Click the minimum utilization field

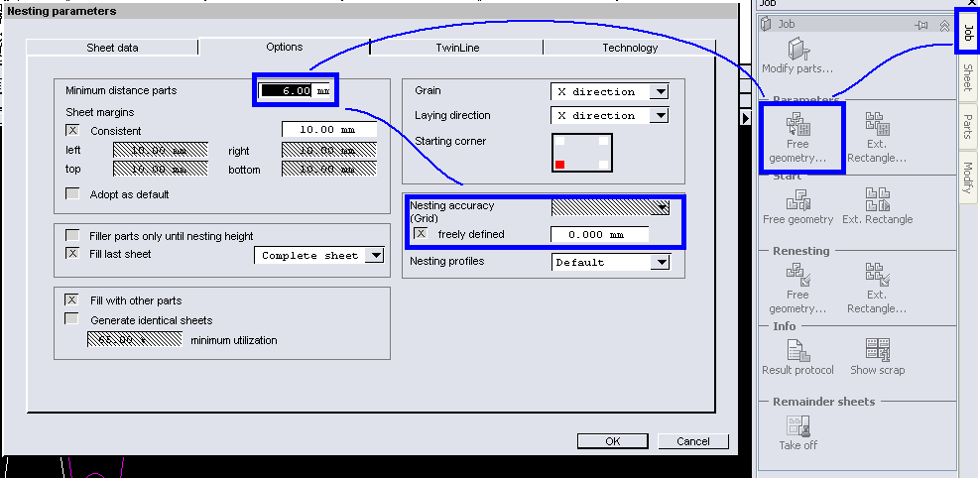134,339
